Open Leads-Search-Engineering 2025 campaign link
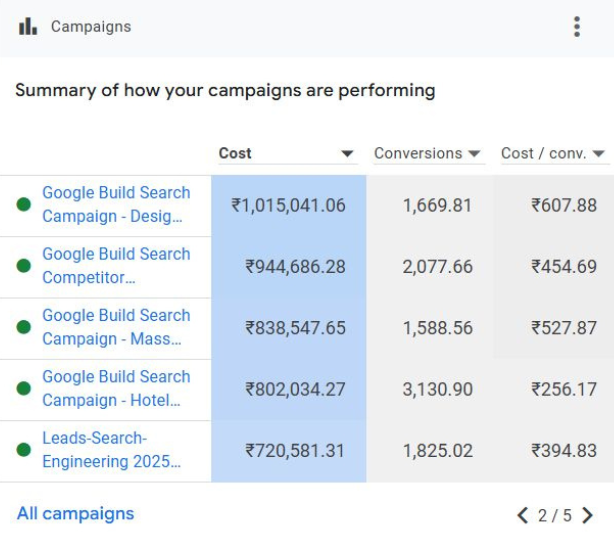 click(x=111, y=450)
